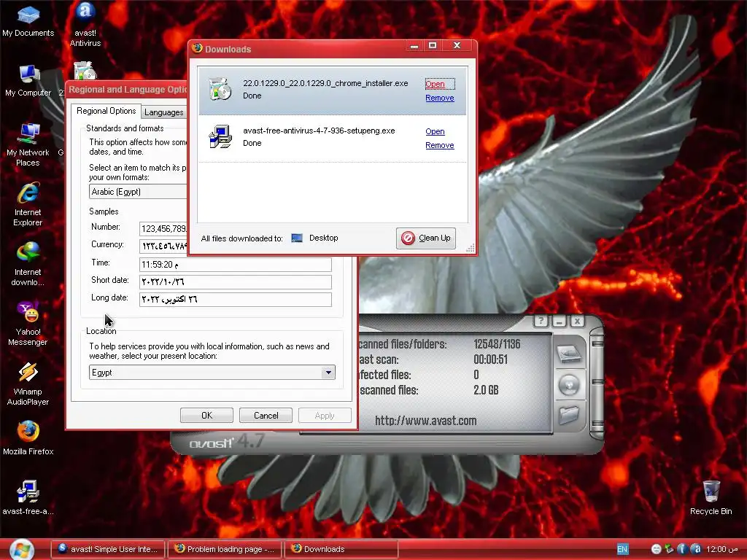Click the Short date sample field
Image resolution: width=747 pixels, height=560 pixels.
click(236, 282)
